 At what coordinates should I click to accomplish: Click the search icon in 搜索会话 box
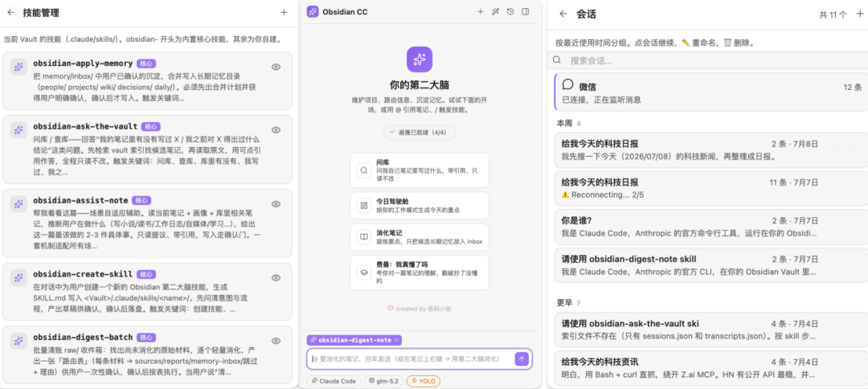point(557,59)
